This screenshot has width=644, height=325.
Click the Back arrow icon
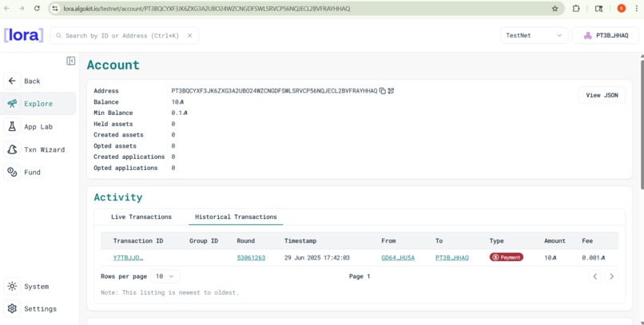tap(12, 81)
